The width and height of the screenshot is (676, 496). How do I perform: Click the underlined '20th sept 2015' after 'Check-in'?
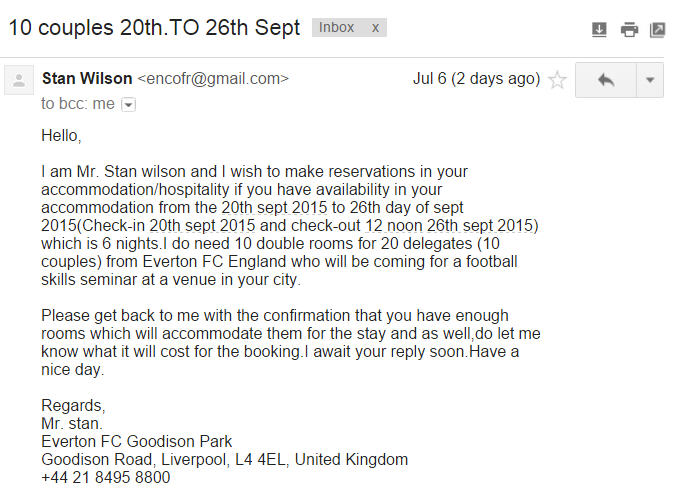tap(202, 226)
